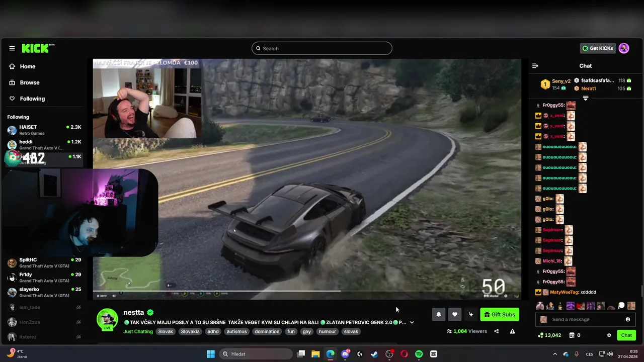This screenshot has width=644, height=362.
Task: Select the Slovakia tag
Action: 190,331
